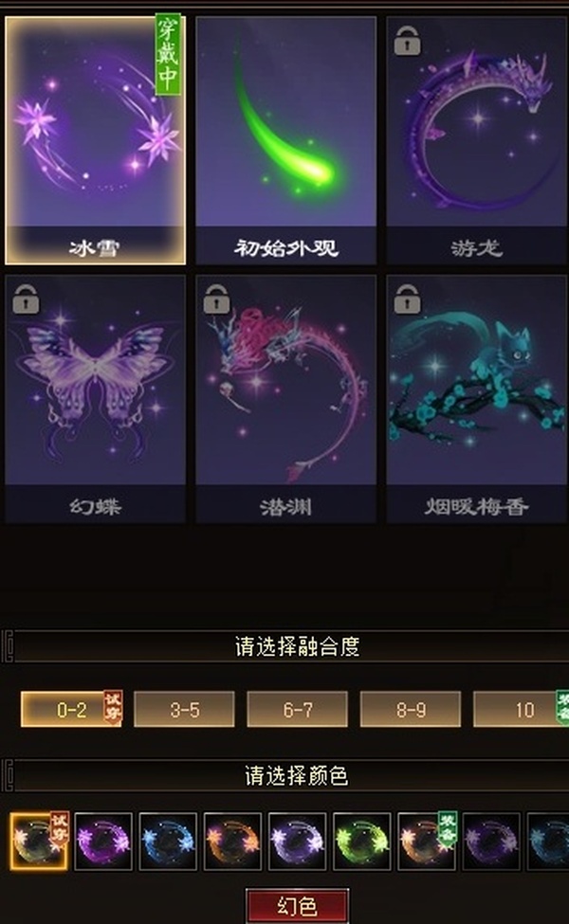
Task: Click the lock icon on 幻蝶 card
Action: (26, 299)
